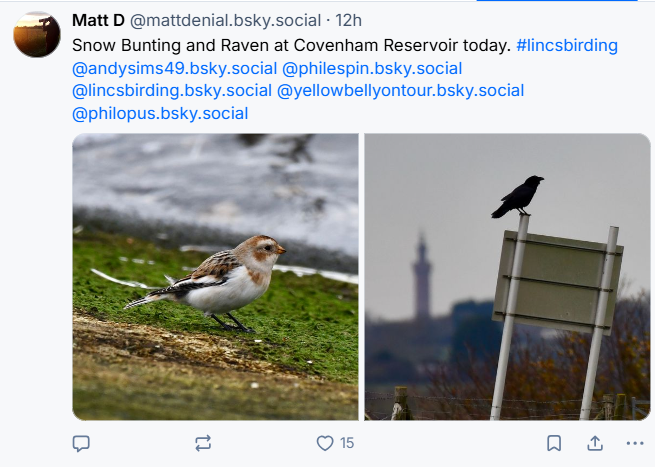Viewport: 655px width, 467px height.
Task: Click the @philopus.bsky.social mention
Action: pyautogui.click(x=160, y=114)
